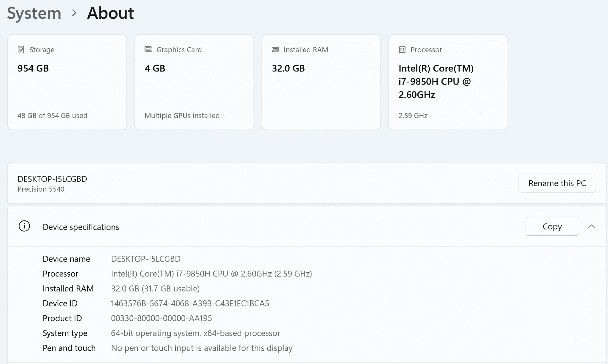608x364 pixels.
Task: Collapse the Device specifications section chevron
Action: (x=591, y=227)
